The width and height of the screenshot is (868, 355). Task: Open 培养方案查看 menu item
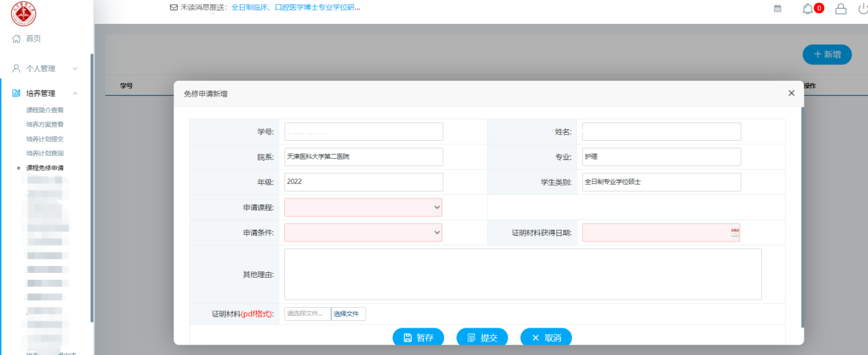point(45,124)
